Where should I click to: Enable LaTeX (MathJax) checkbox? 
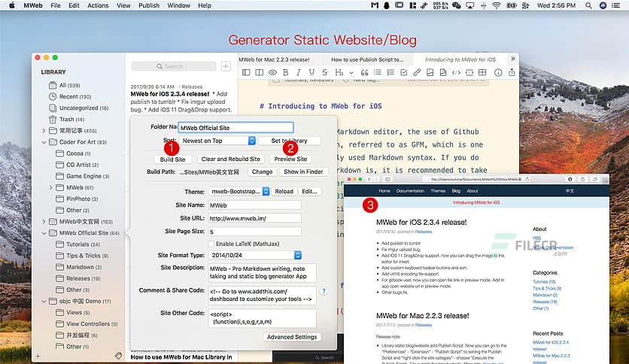pos(211,244)
